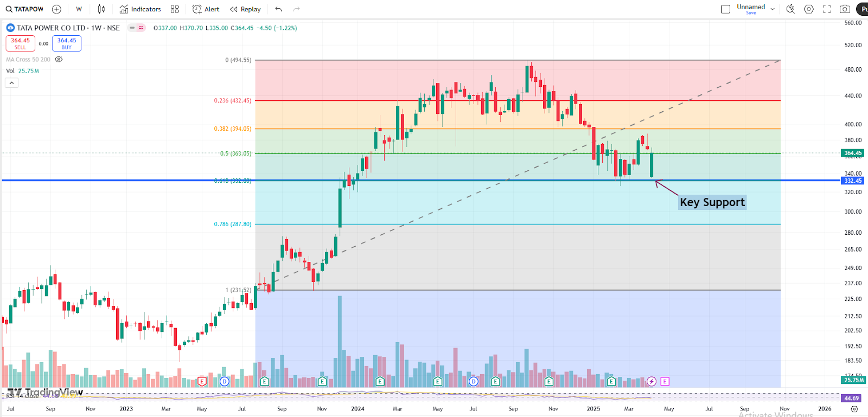868x417 pixels.
Task: Click the 332.45 horizontal line price tag
Action: [853, 181]
